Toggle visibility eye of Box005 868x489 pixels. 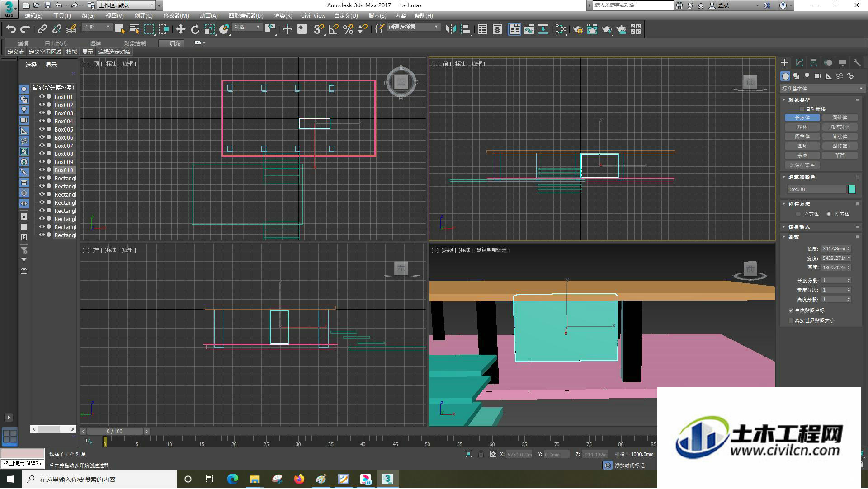(x=42, y=129)
